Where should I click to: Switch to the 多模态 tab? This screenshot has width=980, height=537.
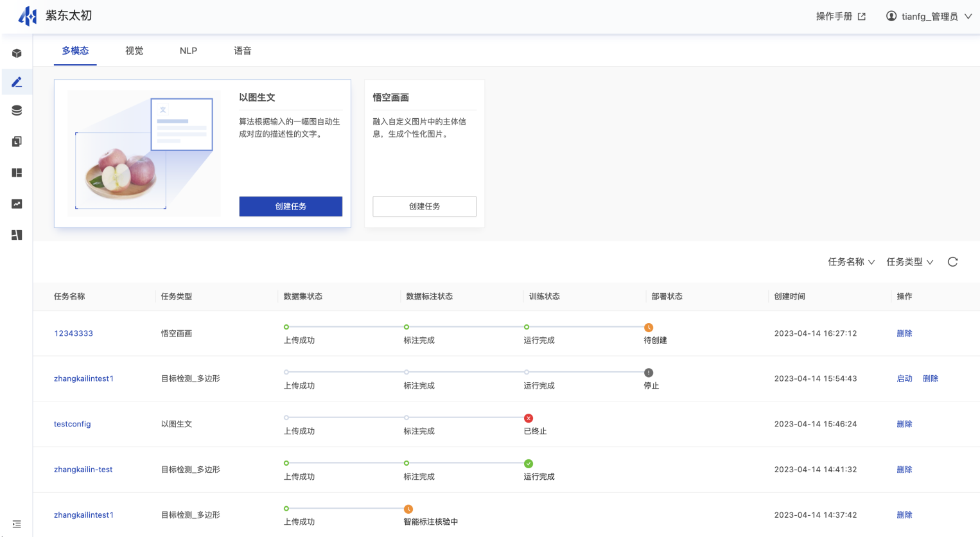point(75,51)
